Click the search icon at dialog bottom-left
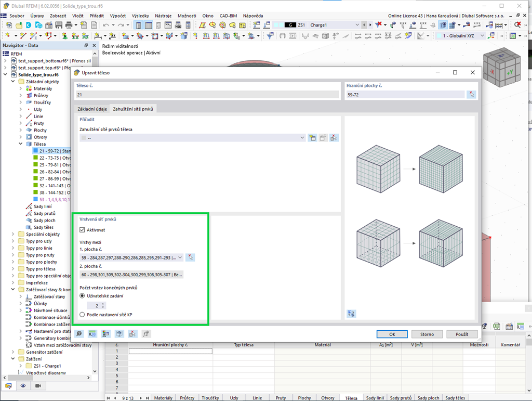This screenshot has width=532, height=401. click(x=79, y=334)
